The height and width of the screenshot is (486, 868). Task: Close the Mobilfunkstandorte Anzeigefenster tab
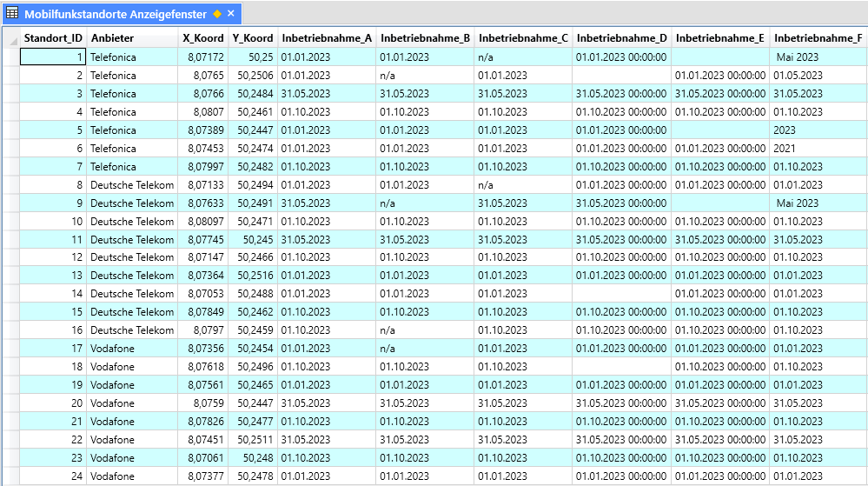[231, 13]
